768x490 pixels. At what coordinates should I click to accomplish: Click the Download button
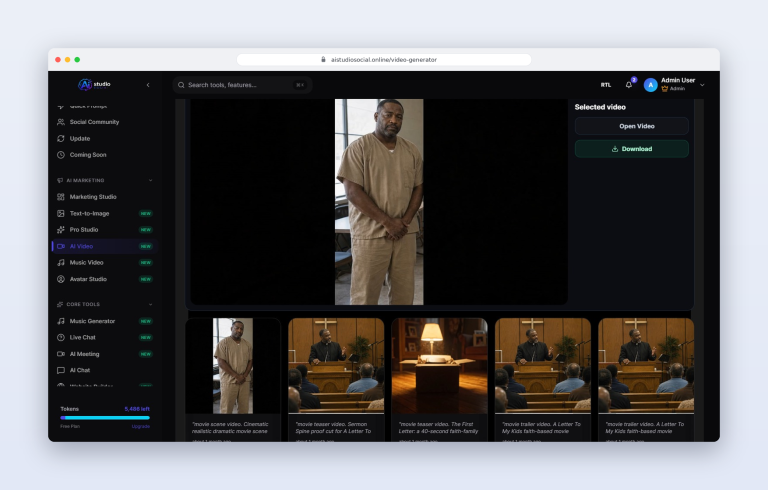click(631, 149)
